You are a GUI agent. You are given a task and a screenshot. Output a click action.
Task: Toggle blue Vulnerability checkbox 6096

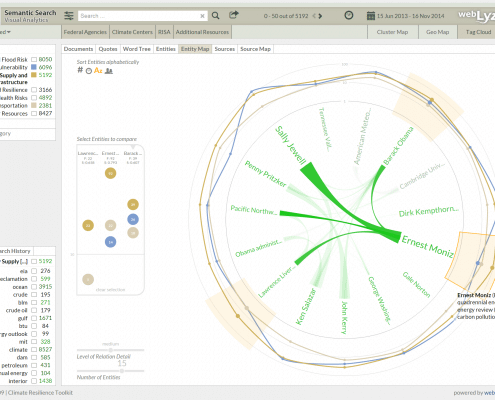(x=34, y=67)
